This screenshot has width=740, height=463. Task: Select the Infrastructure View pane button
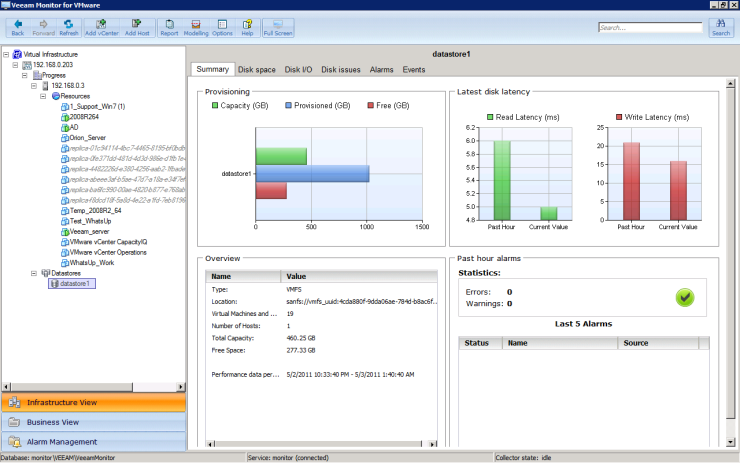(93, 402)
